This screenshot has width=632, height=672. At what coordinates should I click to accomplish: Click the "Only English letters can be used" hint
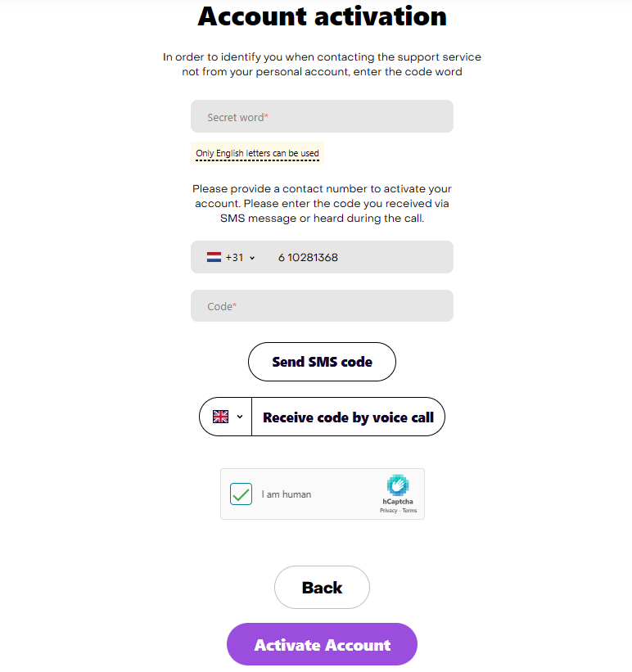point(257,153)
